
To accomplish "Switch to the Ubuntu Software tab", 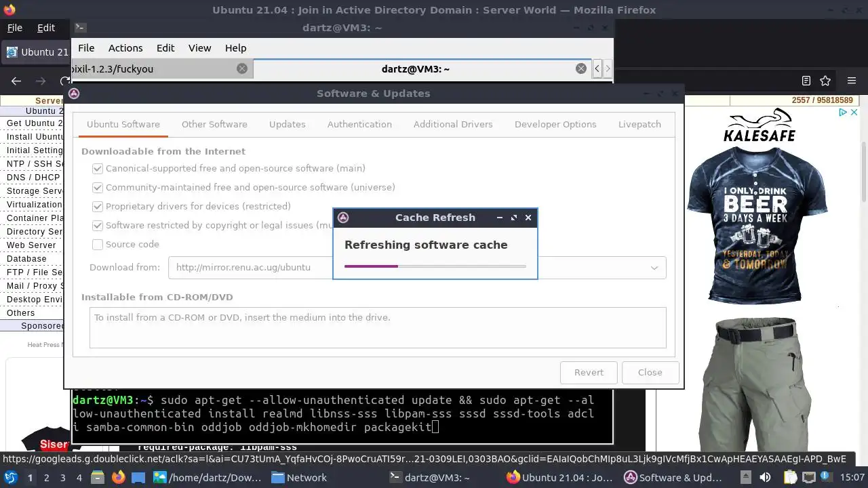I will pyautogui.click(x=123, y=124).
